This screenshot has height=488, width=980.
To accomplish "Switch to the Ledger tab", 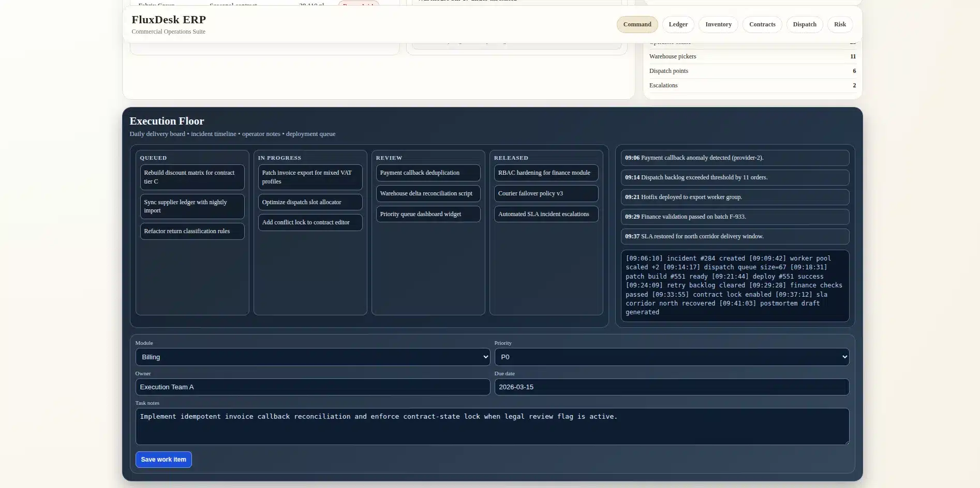I will pyautogui.click(x=678, y=24).
